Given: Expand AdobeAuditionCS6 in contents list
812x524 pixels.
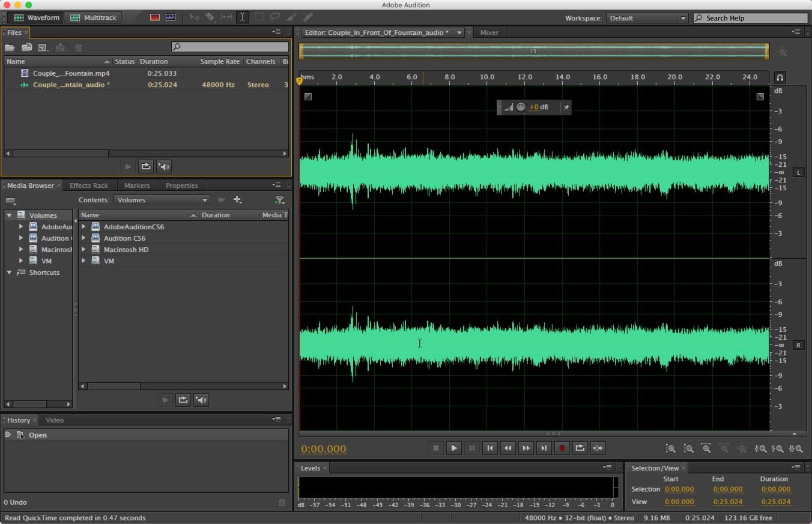Looking at the screenshot, I should pyautogui.click(x=84, y=227).
